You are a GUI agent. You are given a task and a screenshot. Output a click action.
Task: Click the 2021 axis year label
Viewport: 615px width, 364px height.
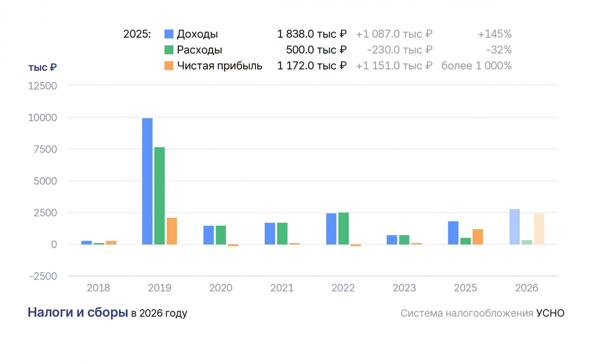[x=282, y=288]
